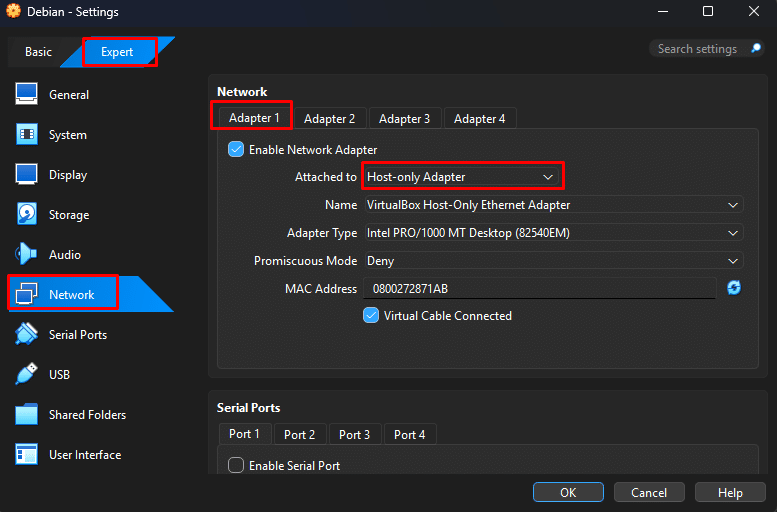Click the Network section heading

[242, 92]
